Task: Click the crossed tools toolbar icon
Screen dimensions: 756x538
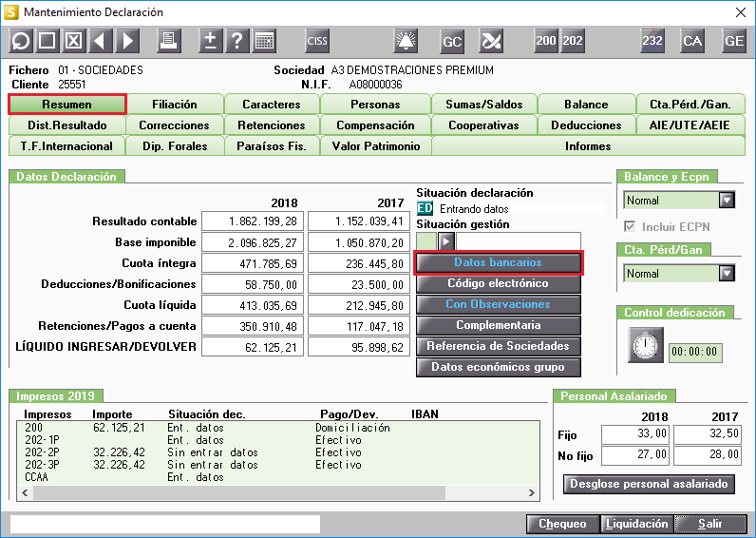Action: [x=491, y=41]
